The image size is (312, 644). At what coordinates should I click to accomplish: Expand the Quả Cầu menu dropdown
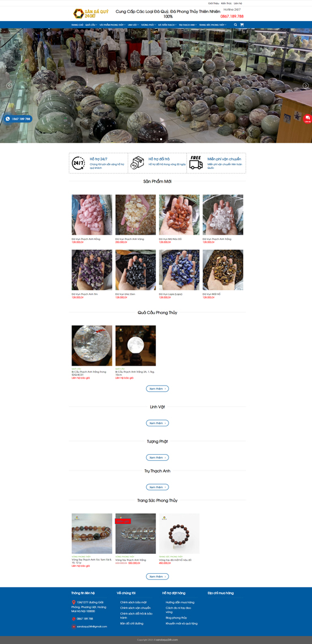91,24
